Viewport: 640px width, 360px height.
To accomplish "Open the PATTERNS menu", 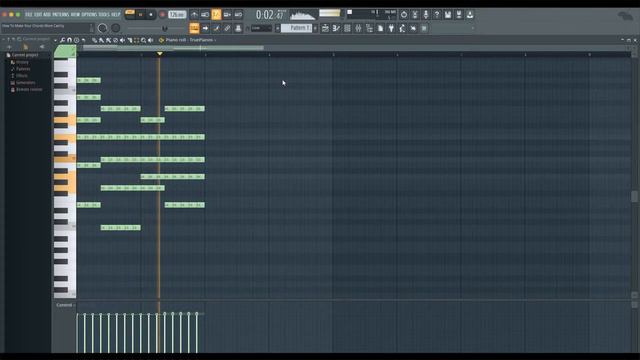I will 60,14.
